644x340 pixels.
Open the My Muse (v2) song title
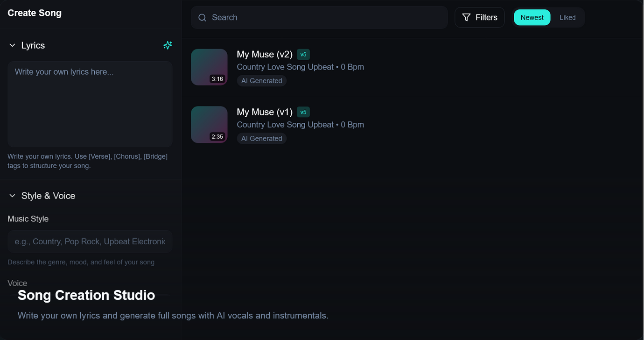coord(265,55)
